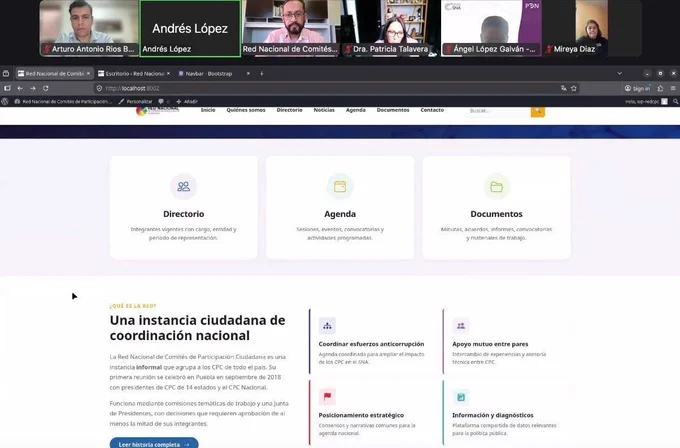This screenshot has height=448, width=680.
Task: Click the Directorio people icon
Action: (183, 186)
